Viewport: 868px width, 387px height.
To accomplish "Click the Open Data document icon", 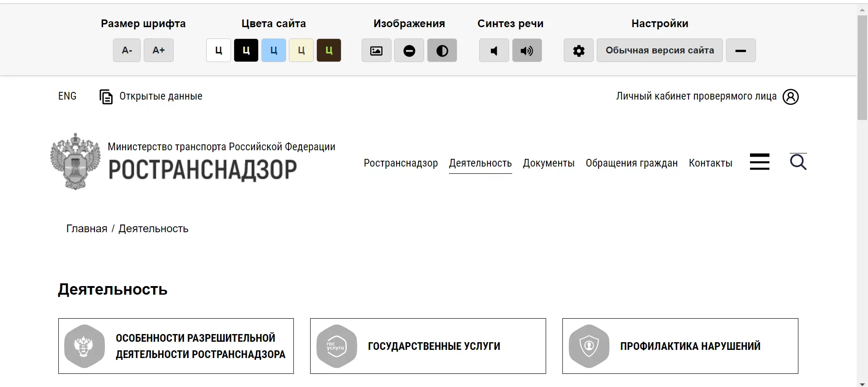I will tap(106, 96).
